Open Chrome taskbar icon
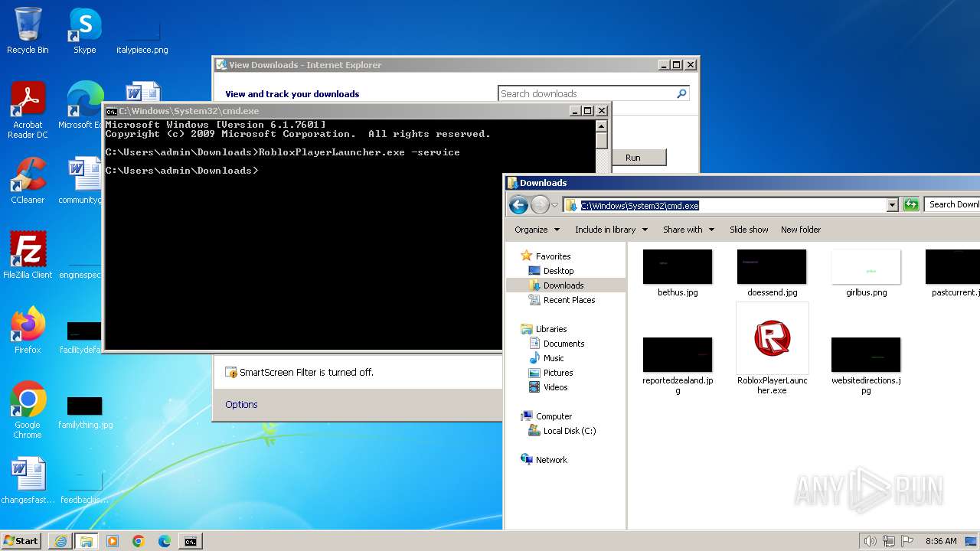980x551 pixels. 138,541
